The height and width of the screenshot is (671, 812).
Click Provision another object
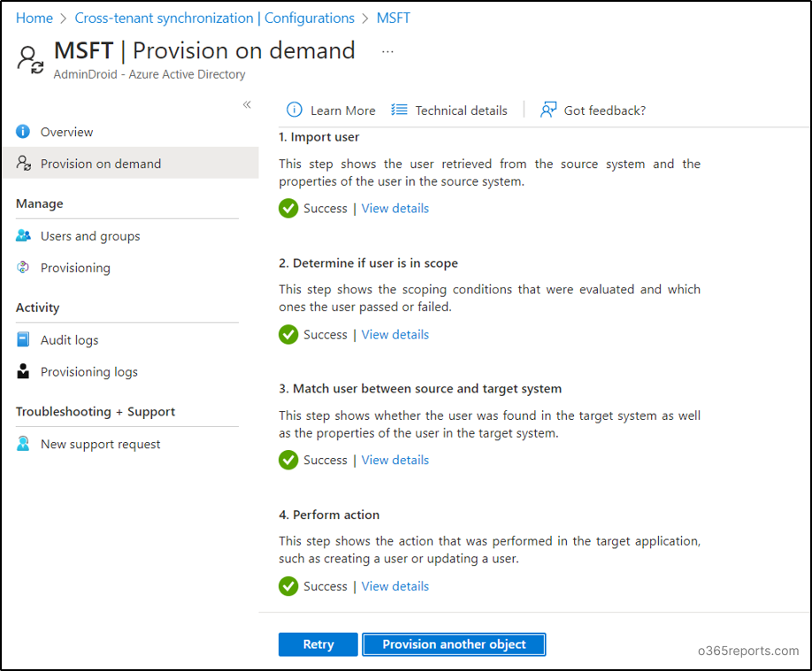(454, 644)
